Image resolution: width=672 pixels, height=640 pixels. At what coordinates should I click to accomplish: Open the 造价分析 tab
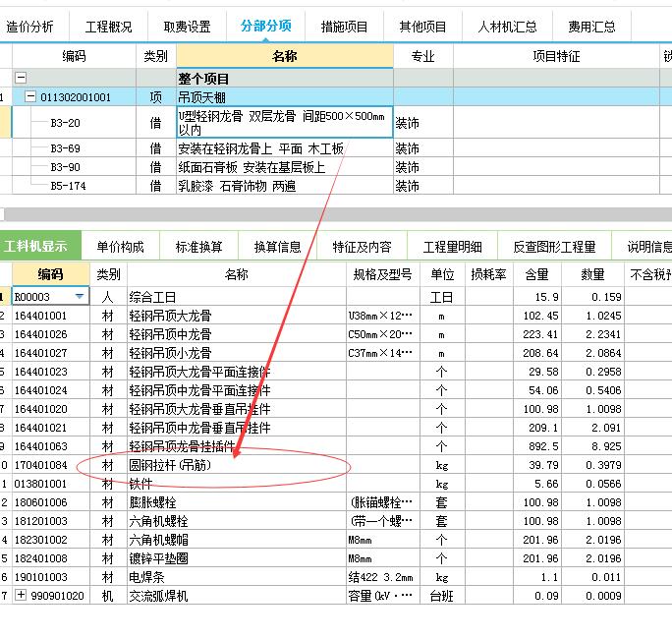[x=30, y=27]
